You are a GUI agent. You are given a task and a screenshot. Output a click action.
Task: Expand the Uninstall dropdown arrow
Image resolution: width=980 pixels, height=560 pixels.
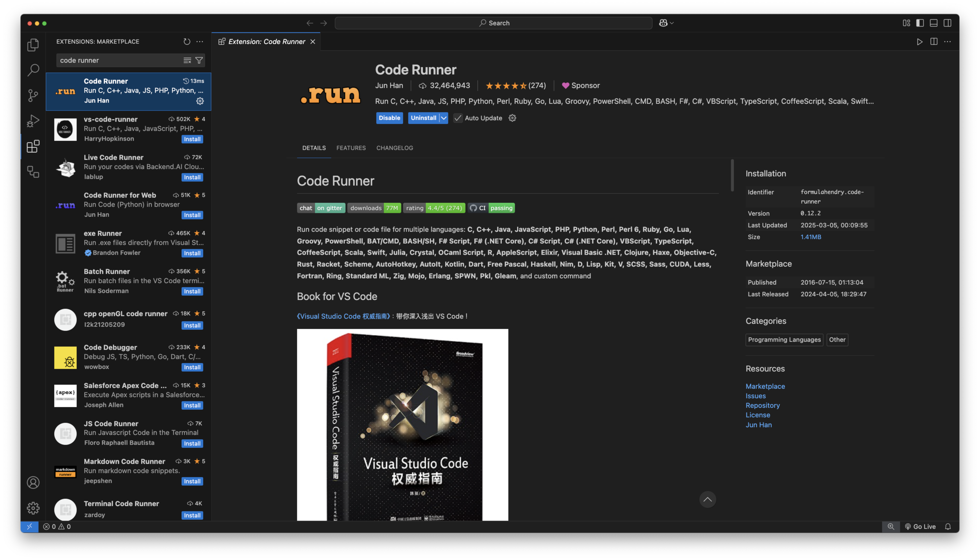pos(444,118)
